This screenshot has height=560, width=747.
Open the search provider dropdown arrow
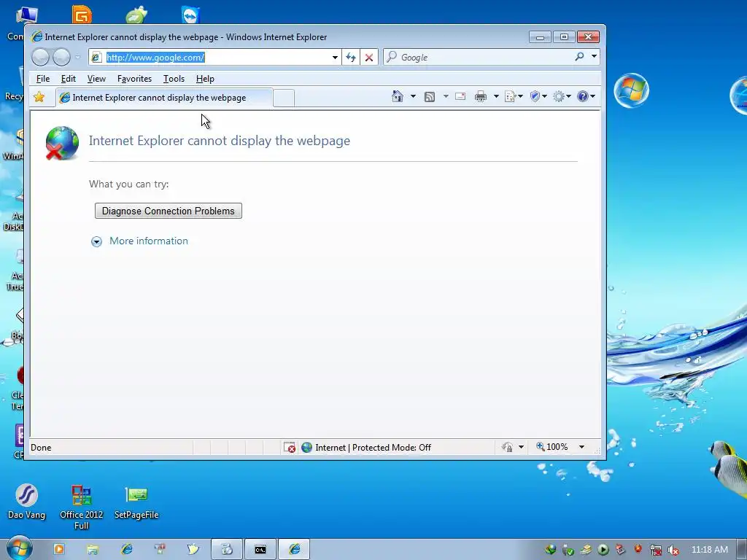tap(594, 57)
